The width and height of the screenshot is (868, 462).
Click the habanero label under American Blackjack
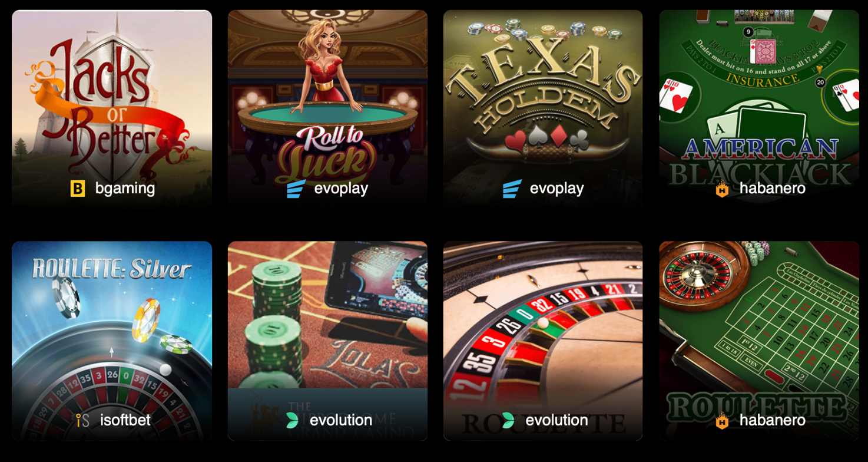point(772,189)
